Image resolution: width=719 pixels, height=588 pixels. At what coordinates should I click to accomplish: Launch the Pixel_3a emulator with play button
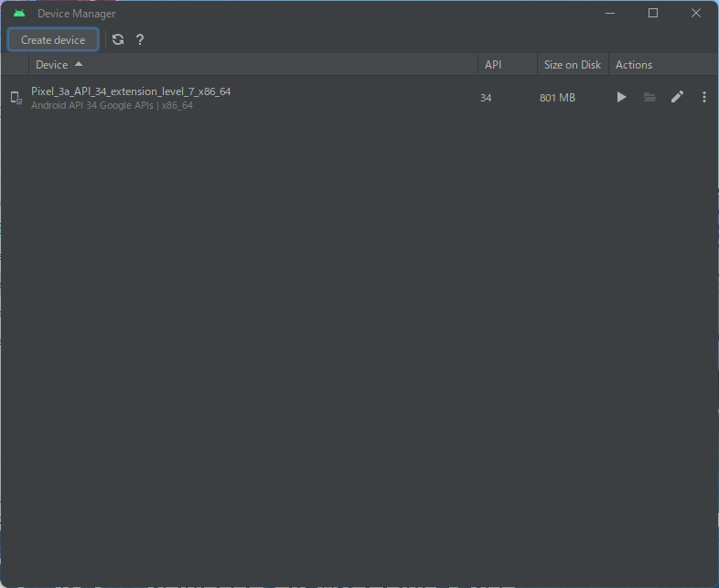coord(621,97)
